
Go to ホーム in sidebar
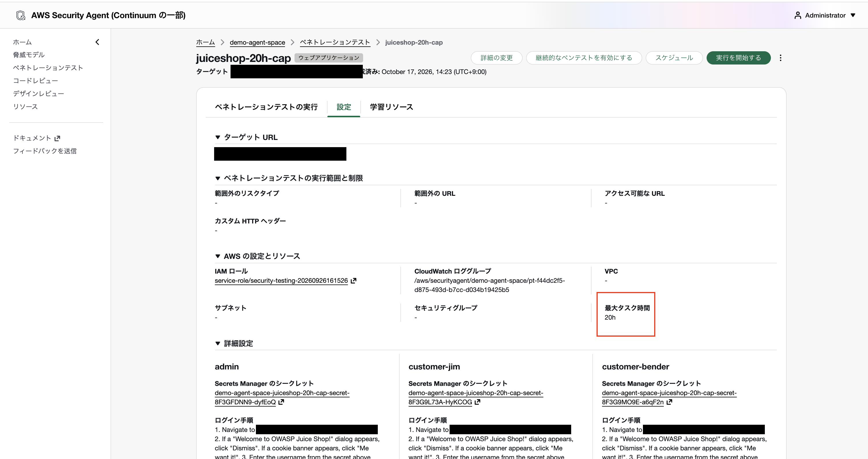[22, 42]
